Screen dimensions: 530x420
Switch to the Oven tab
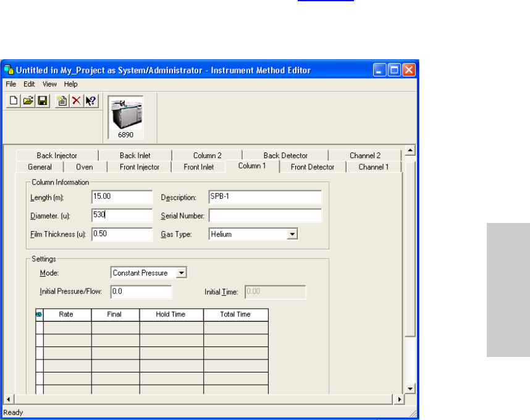(85, 167)
